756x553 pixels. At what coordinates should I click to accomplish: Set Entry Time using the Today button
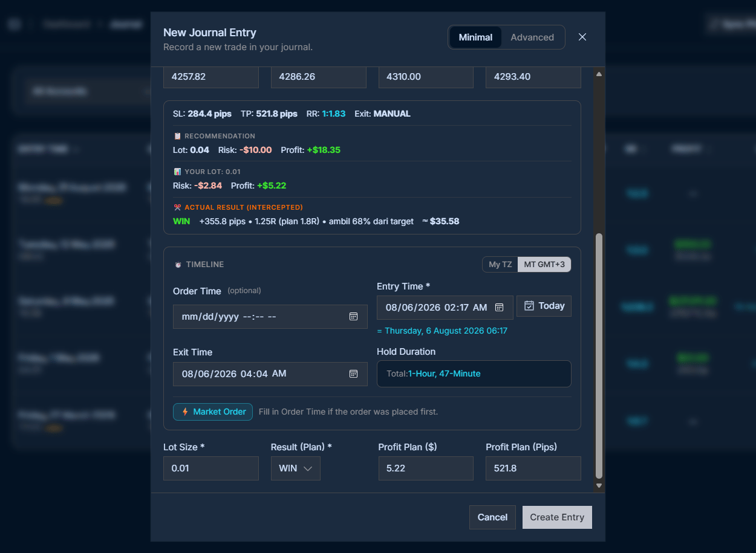[x=544, y=306]
